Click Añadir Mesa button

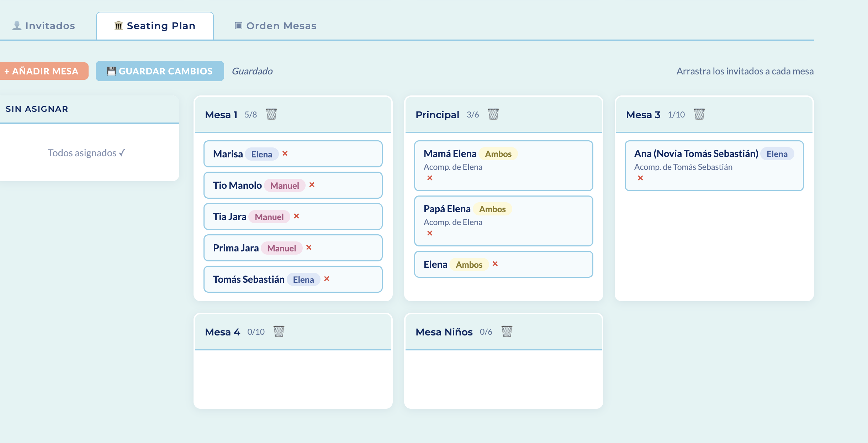pyautogui.click(x=43, y=71)
